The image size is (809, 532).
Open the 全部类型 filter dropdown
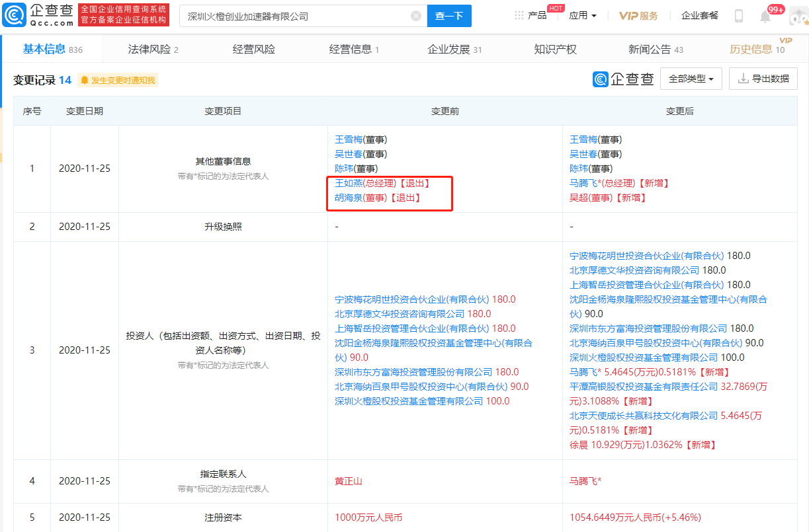click(x=691, y=79)
